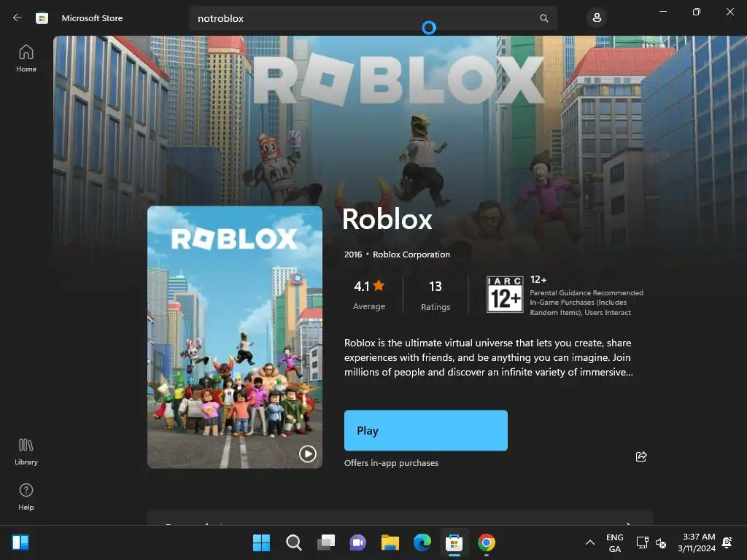Image resolution: width=747 pixels, height=560 pixels.
Task: Click the Roblox poster thumbnail
Action: click(x=235, y=337)
